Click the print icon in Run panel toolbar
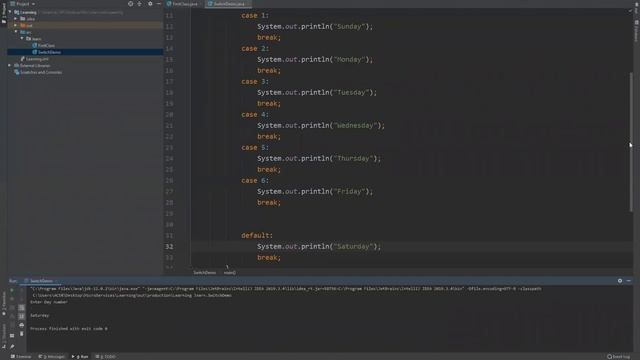This screenshot has width=640, height=360. (22, 325)
